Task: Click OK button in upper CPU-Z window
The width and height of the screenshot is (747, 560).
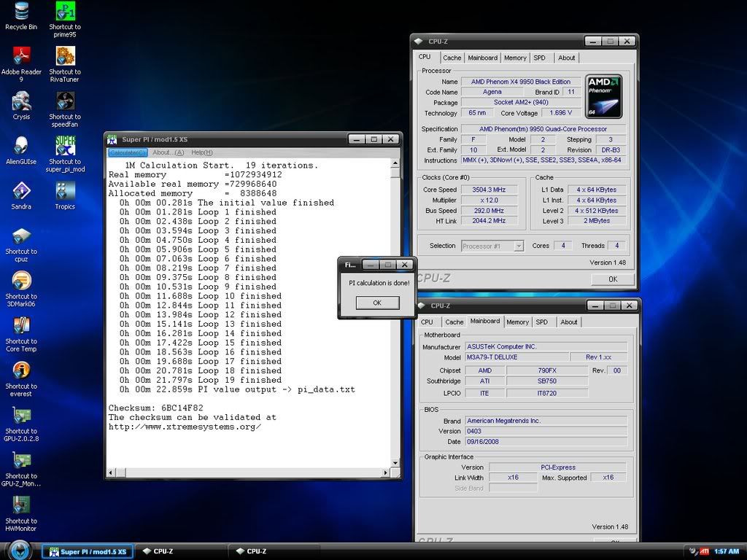Action: pyautogui.click(x=613, y=279)
